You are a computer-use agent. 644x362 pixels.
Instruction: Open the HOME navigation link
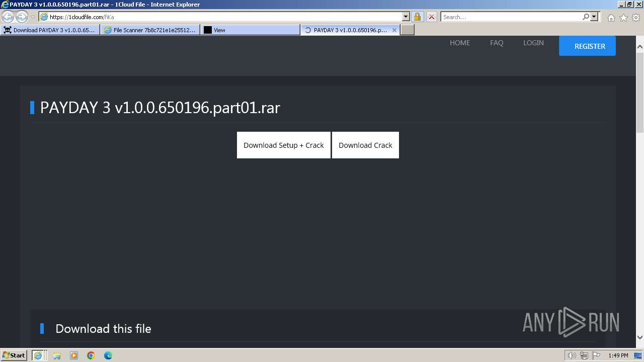tap(460, 43)
